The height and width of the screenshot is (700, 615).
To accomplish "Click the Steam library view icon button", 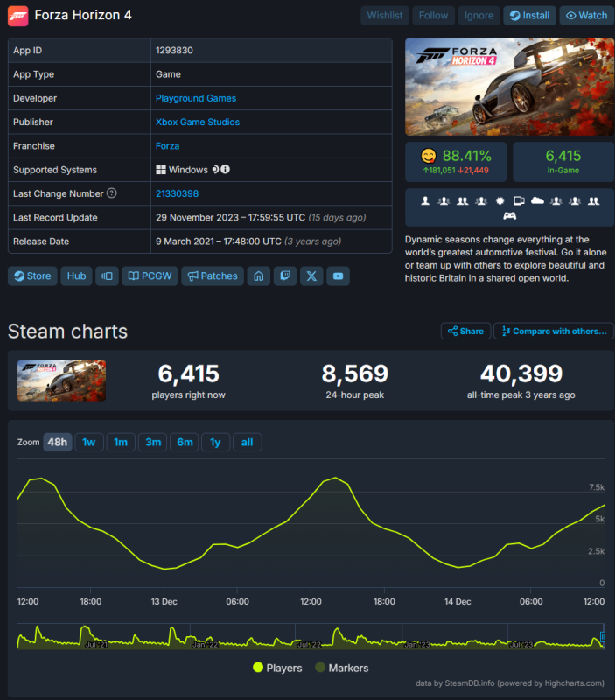I will pos(107,276).
